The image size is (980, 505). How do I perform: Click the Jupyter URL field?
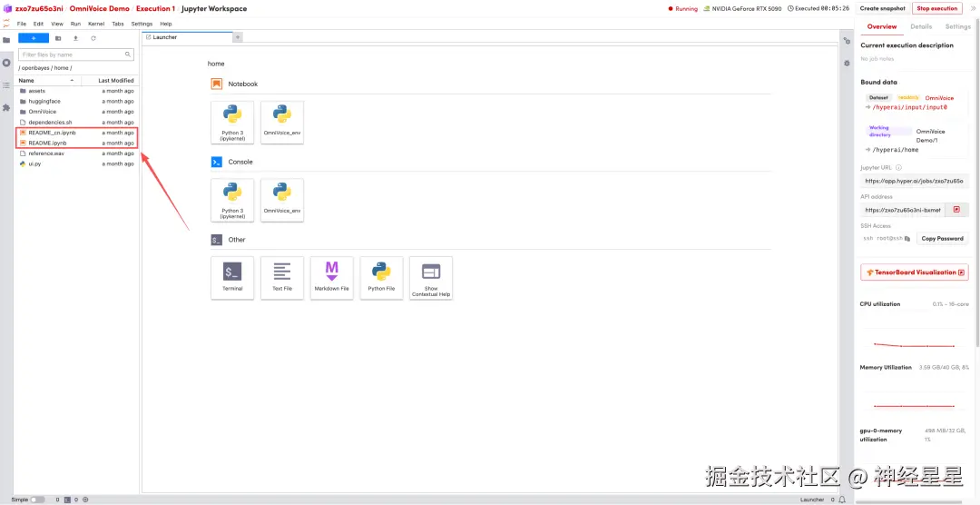point(915,181)
